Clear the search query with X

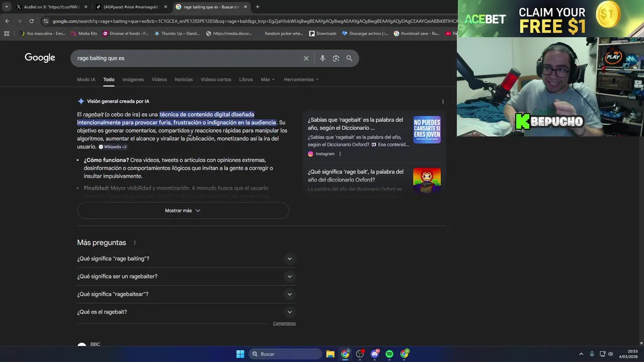306,58
